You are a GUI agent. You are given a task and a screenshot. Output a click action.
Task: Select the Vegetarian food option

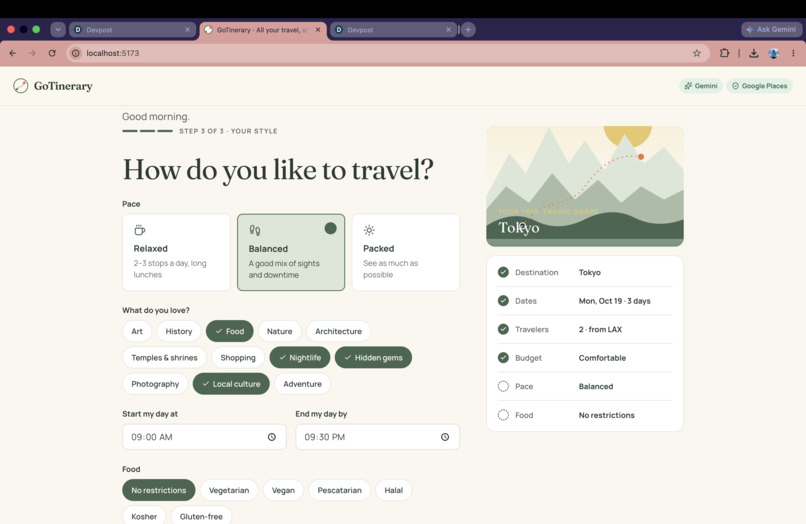tap(229, 490)
